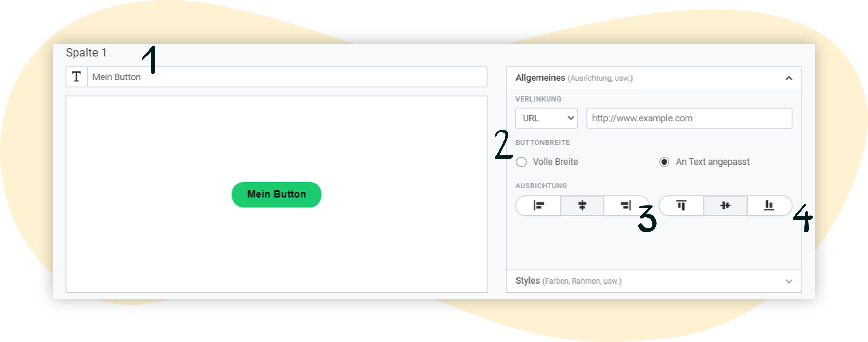Align the button to the bottom

pos(769,206)
